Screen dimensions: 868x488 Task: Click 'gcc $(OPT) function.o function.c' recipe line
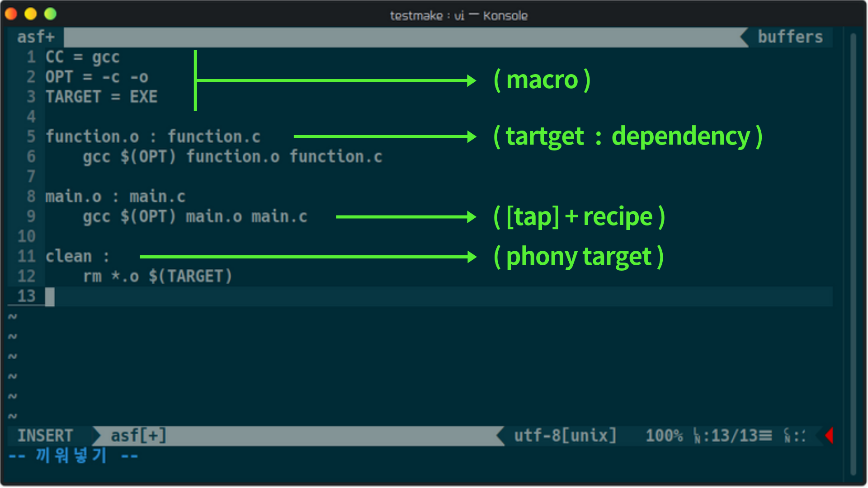[232, 157]
